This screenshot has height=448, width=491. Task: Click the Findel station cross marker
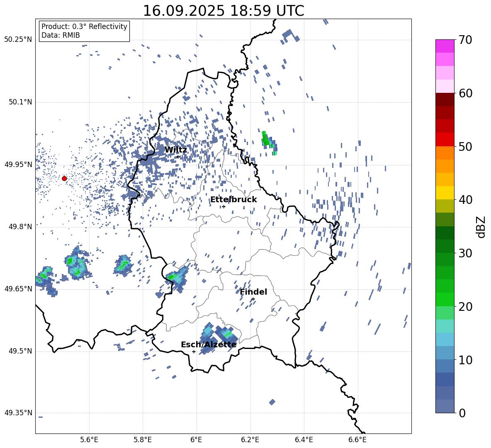coord(253,299)
